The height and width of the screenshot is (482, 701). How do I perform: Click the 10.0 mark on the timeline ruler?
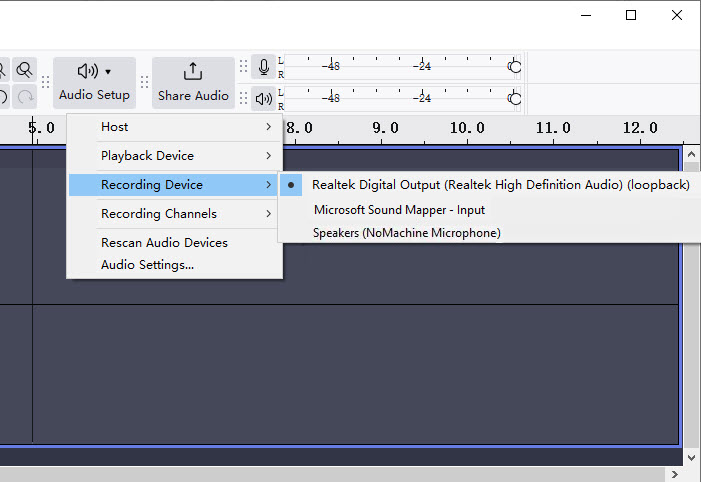click(x=467, y=128)
